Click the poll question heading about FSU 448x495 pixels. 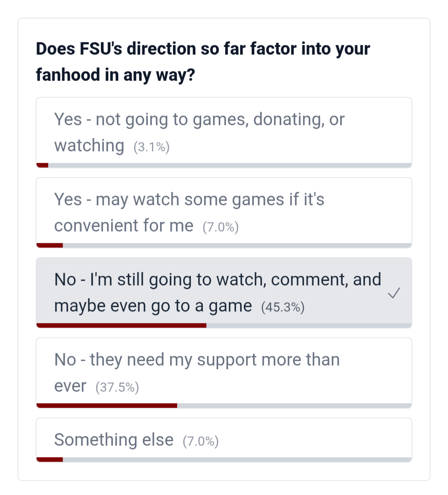point(203,61)
